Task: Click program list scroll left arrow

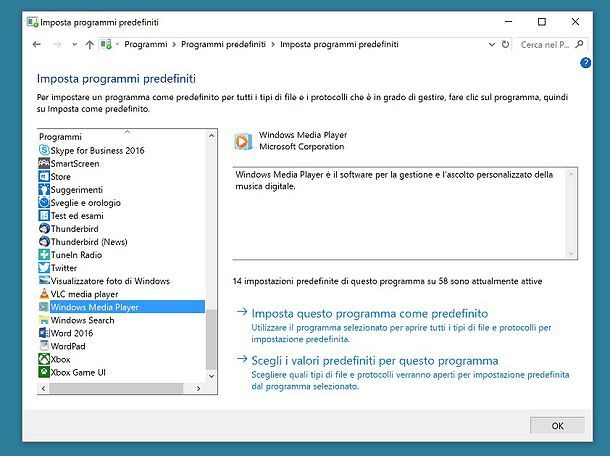Action: 43,388
